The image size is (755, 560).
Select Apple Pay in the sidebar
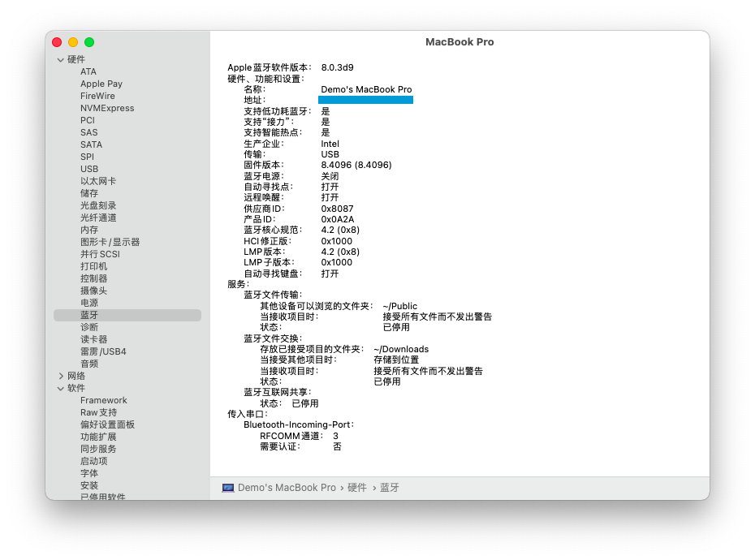(101, 84)
